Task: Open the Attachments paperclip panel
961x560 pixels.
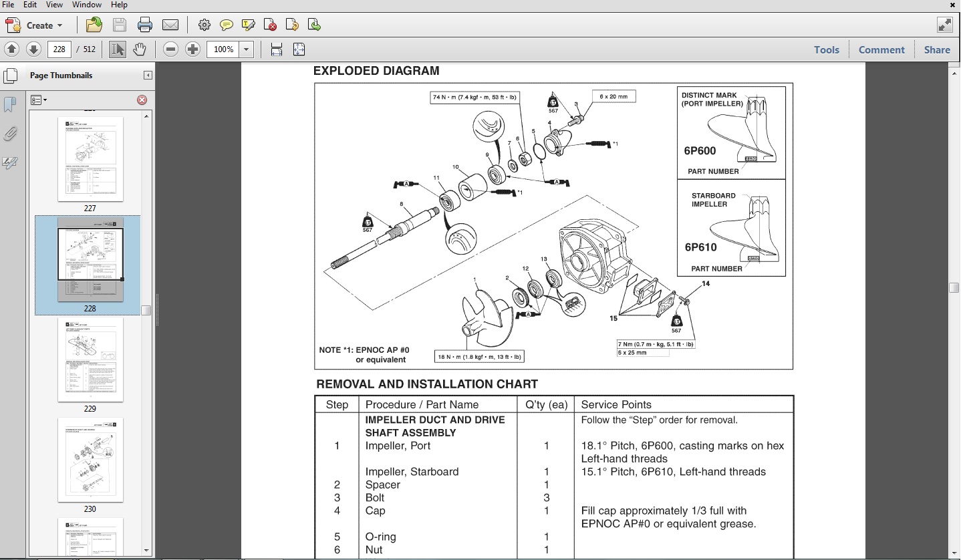Action: (11, 134)
